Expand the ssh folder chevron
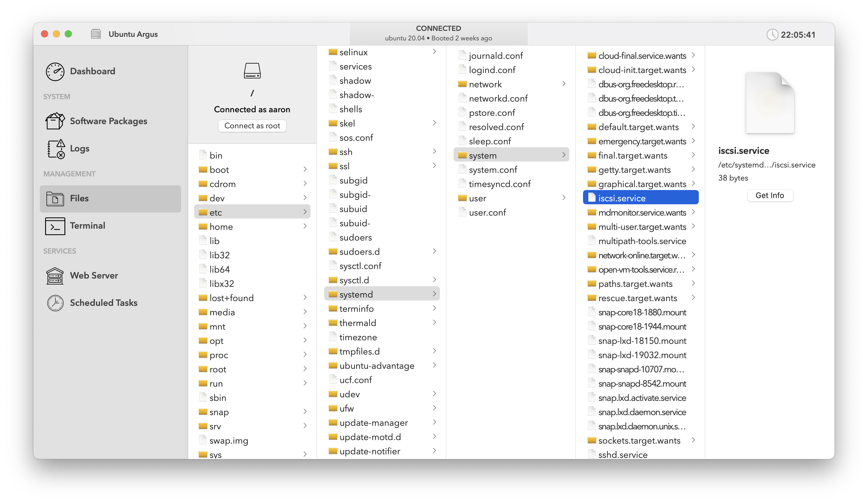Screen dimensions: 868x503 point(434,151)
